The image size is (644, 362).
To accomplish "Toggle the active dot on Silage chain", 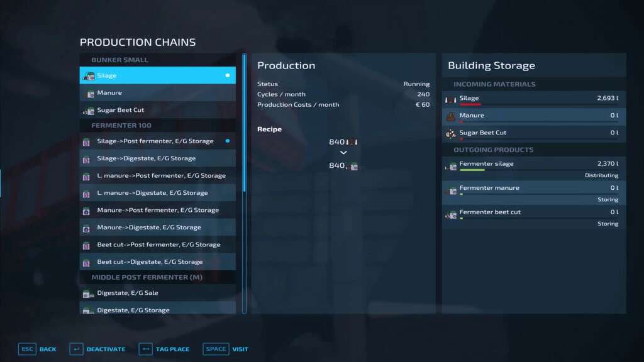I will [228, 75].
